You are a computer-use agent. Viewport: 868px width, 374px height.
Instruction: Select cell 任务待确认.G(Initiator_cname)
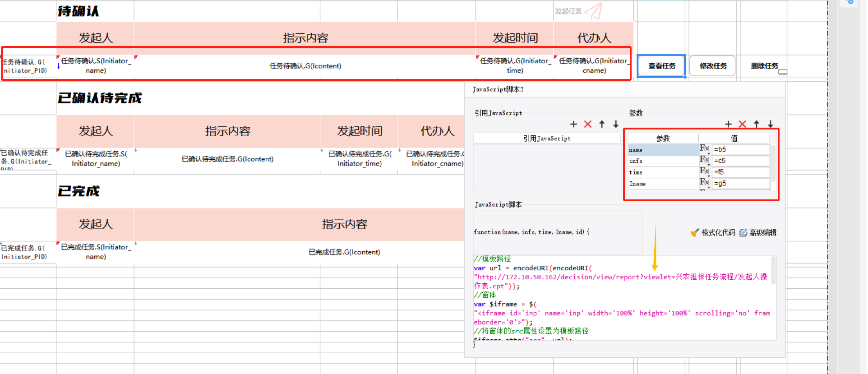point(594,66)
